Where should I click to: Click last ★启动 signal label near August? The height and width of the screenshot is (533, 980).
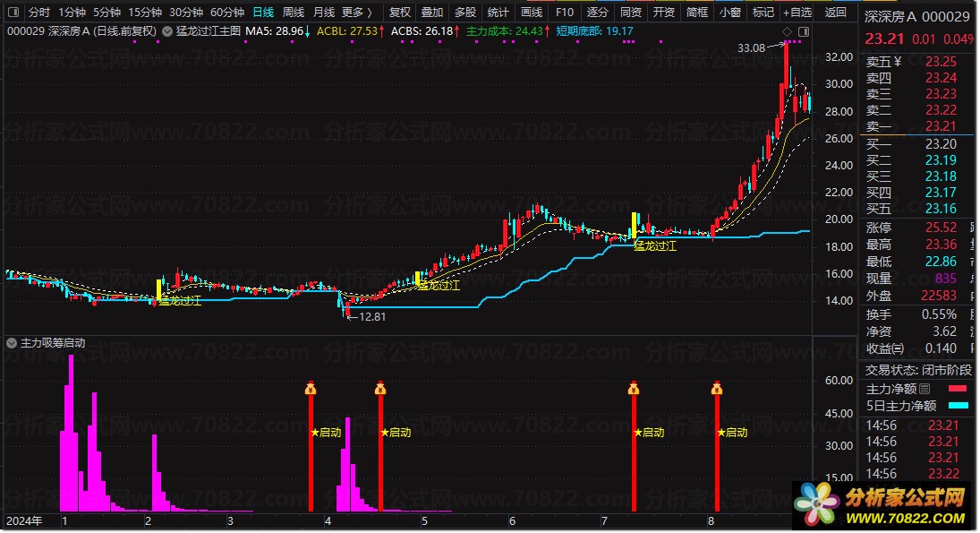tap(732, 433)
